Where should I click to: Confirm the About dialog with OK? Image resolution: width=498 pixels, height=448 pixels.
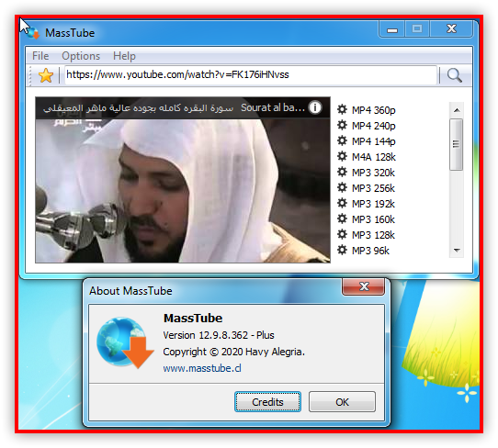coord(342,402)
